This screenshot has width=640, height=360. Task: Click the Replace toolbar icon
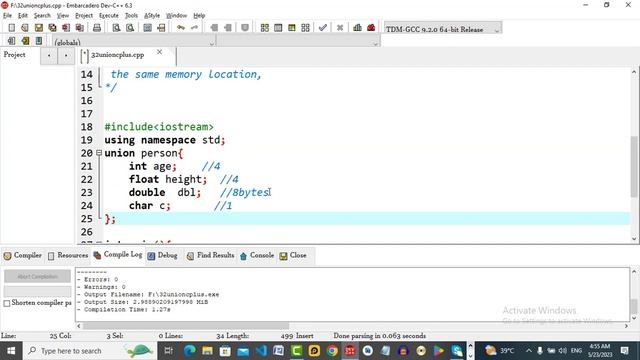(x=130, y=28)
